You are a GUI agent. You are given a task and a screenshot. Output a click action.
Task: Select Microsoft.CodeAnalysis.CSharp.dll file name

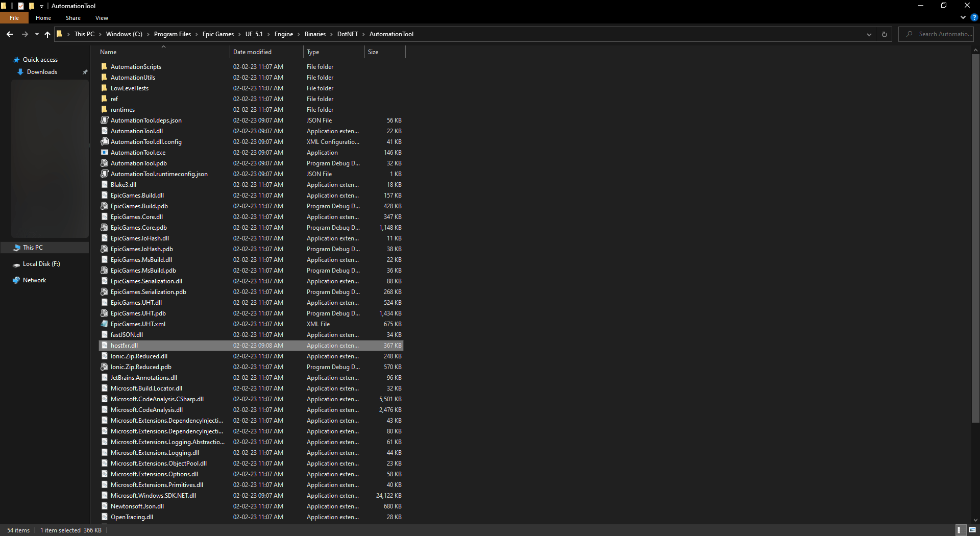tap(157, 399)
